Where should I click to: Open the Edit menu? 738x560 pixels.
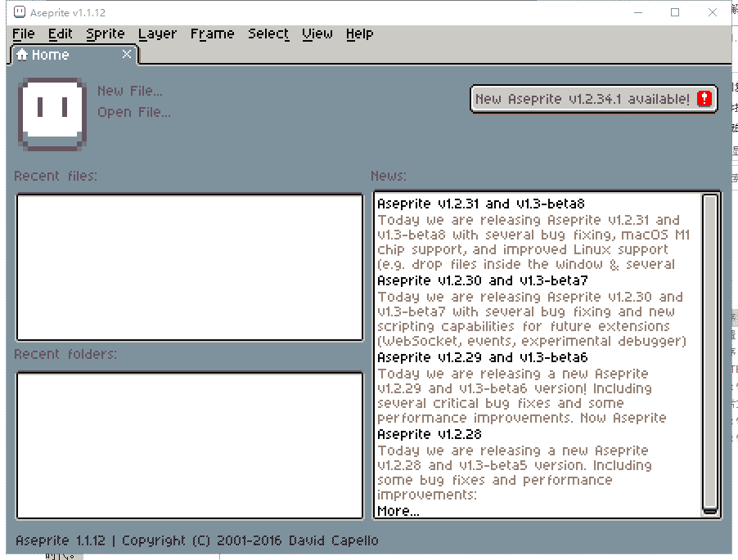click(x=60, y=34)
